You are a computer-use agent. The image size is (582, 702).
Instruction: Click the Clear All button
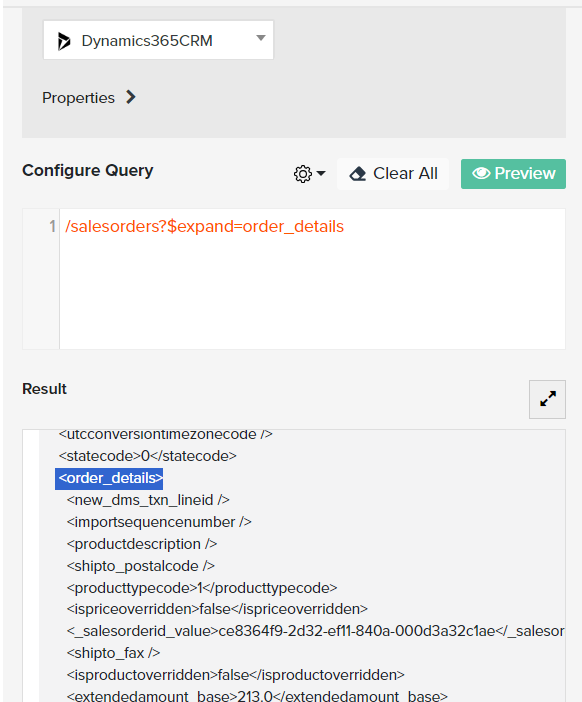coord(393,174)
